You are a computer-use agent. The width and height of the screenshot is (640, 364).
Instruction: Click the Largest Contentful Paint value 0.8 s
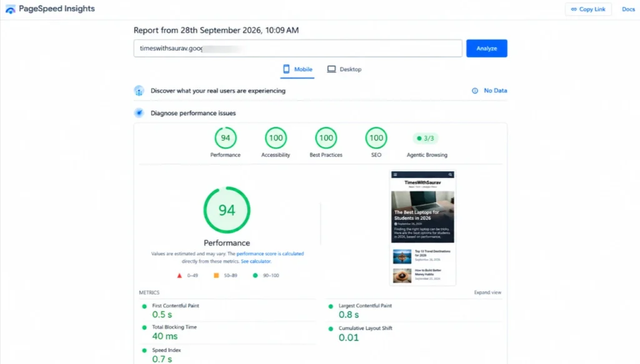[x=349, y=315]
